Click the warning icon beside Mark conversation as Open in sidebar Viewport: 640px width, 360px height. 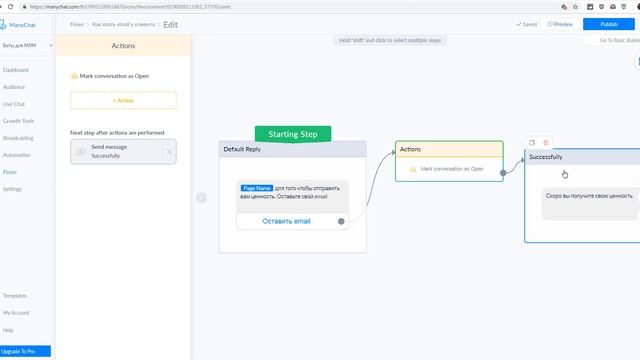74,76
